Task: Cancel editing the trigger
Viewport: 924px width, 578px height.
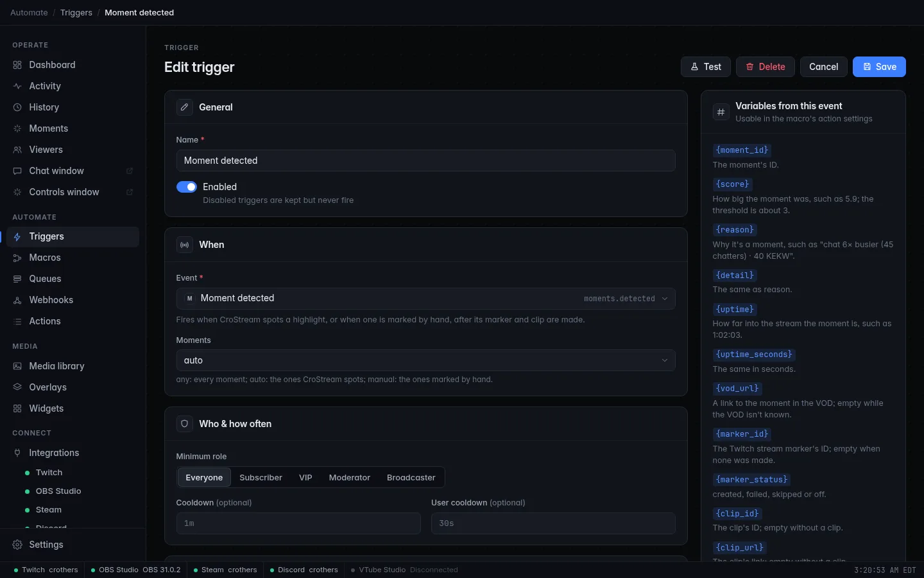Action: pyautogui.click(x=823, y=67)
